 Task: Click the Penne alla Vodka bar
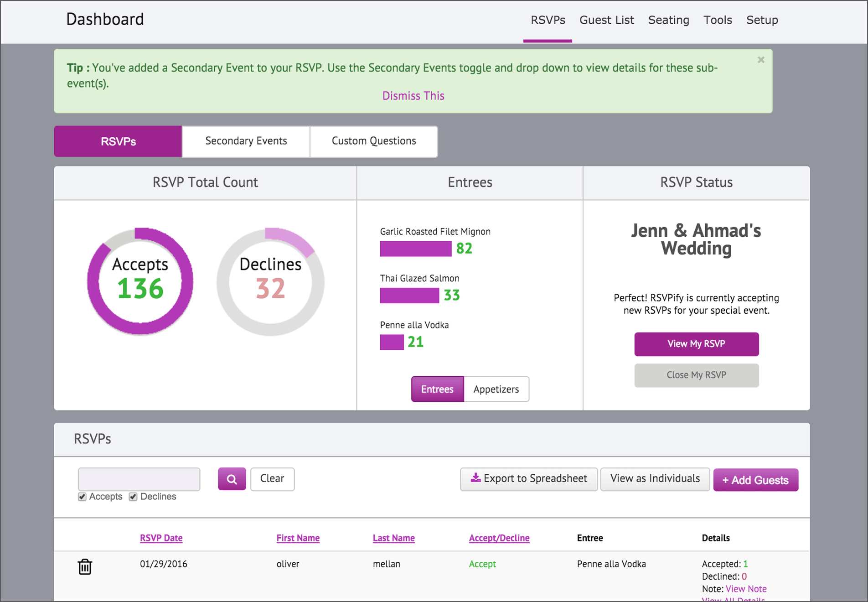click(392, 342)
